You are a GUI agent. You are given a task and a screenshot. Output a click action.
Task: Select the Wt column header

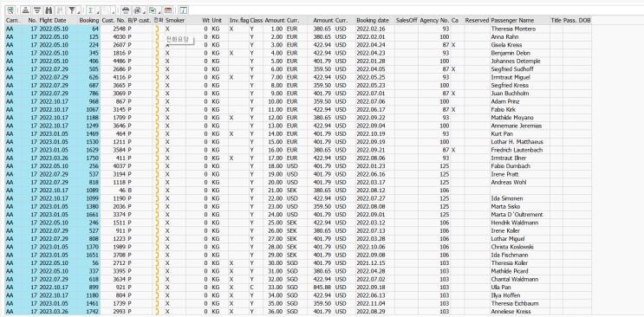pos(198,20)
